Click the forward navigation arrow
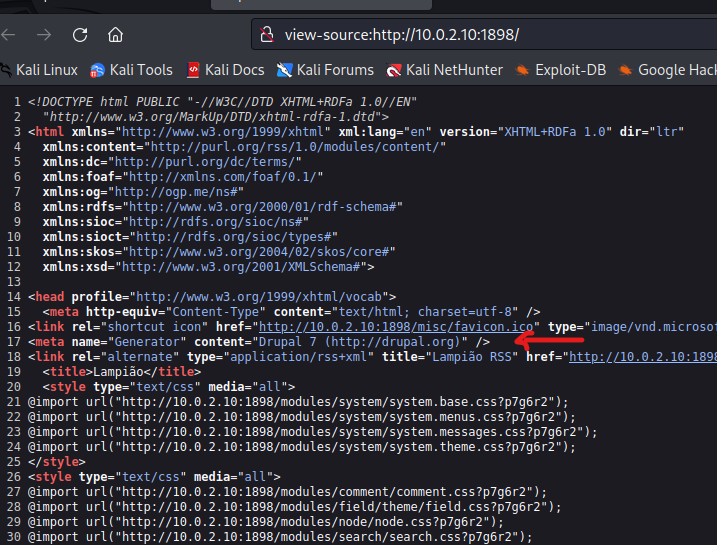Viewport: 717px width, 545px height. pyautogui.click(x=43, y=35)
